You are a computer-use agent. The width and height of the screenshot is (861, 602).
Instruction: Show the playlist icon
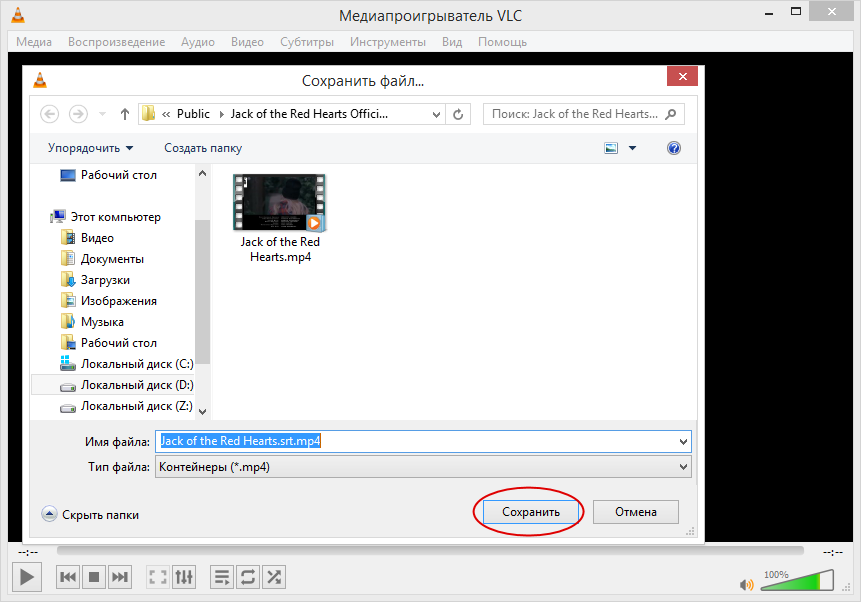pos(222,576)
